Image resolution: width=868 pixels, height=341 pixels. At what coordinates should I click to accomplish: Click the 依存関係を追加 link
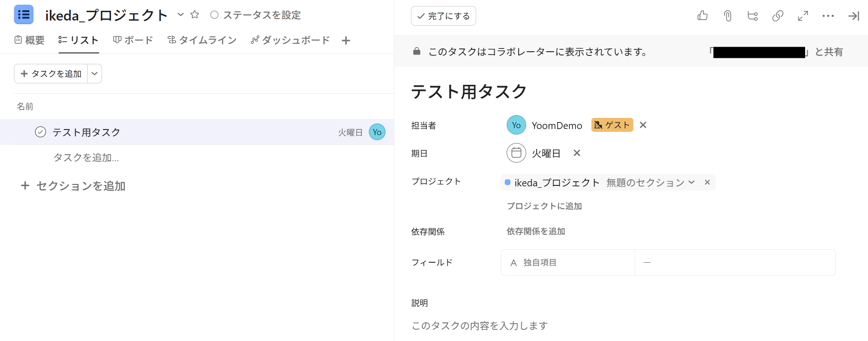(536, 231)
